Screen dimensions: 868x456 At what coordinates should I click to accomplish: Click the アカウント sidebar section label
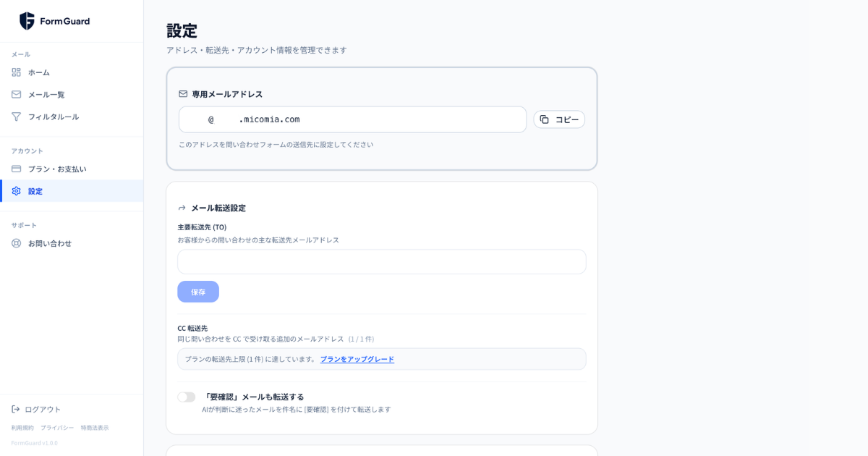[x=27, y=151]
